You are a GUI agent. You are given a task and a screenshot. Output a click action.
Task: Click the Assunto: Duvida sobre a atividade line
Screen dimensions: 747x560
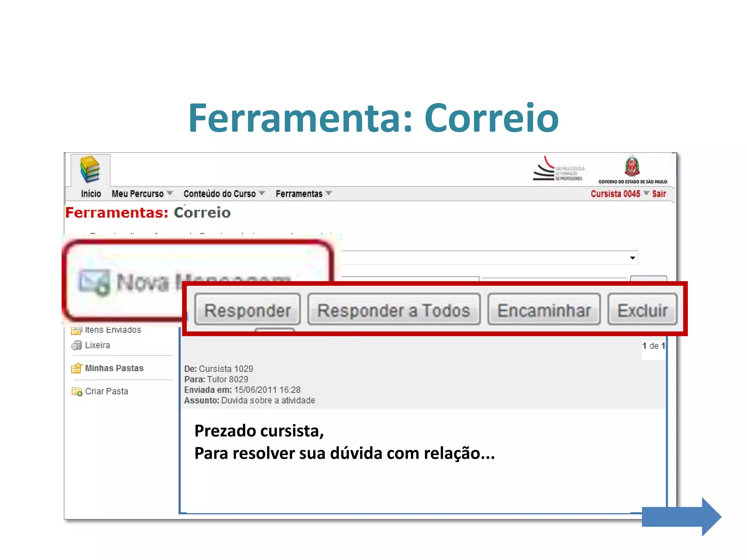pyautogui.click(x=249, y=400)
